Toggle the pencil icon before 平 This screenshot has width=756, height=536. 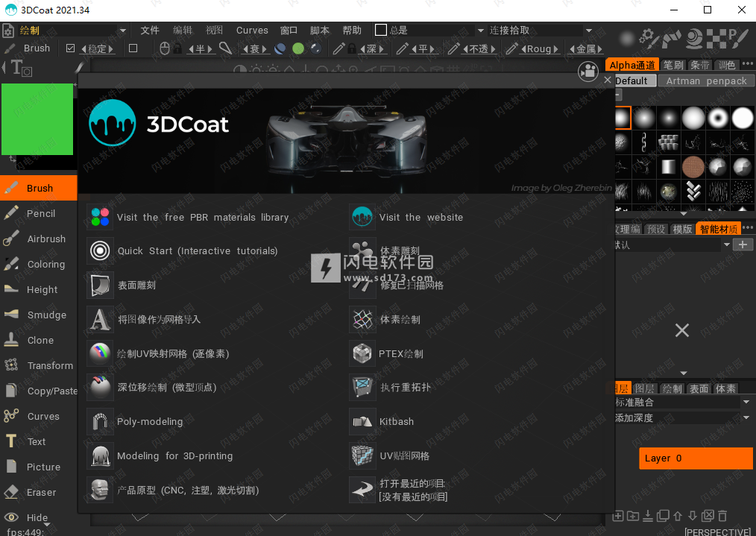pyautogui.click(x=402, y=48)
